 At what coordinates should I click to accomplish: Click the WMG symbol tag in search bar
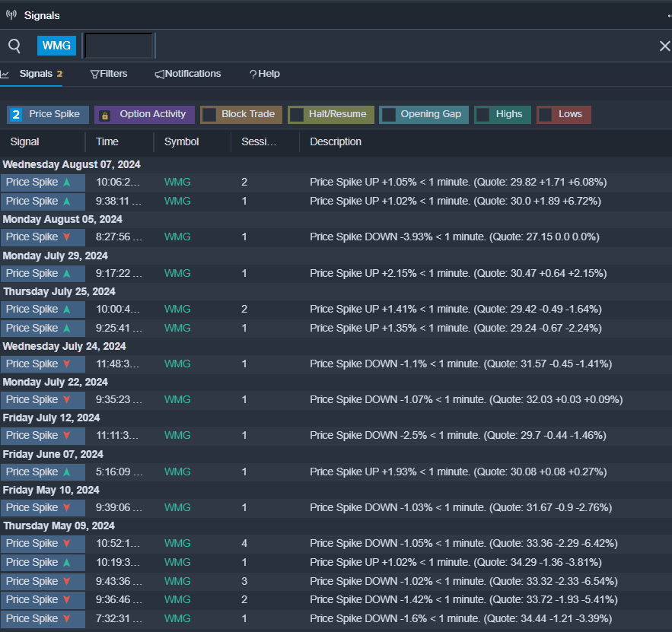(x=56, y=46)
